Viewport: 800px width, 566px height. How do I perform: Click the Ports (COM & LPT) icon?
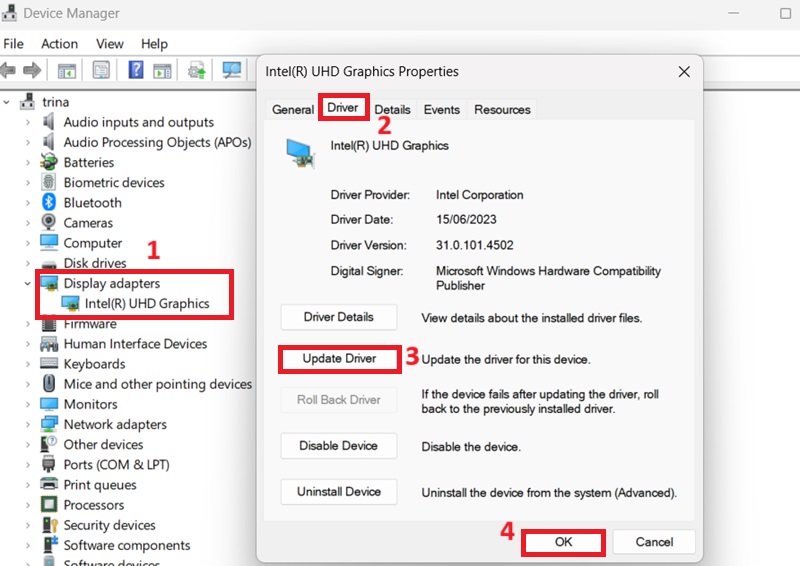48,464
